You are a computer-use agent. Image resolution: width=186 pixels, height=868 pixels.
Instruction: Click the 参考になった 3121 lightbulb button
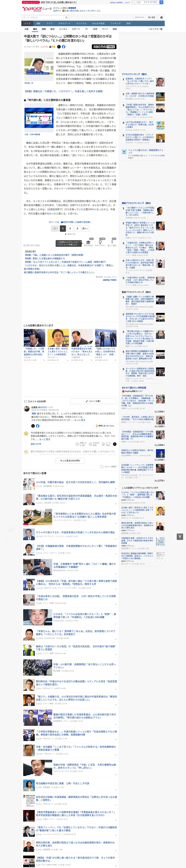pos(105,426)
